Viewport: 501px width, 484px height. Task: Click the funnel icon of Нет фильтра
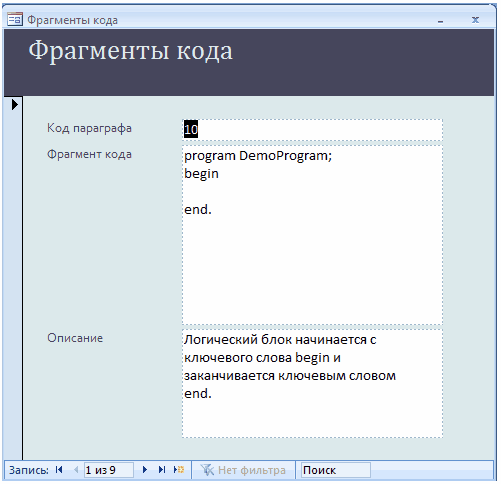[x=207, y=470]
